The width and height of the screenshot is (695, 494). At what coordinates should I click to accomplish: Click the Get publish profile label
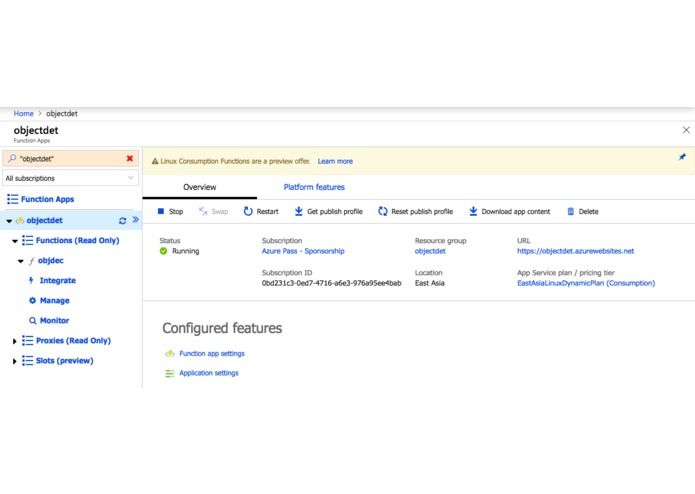[335, 212]
